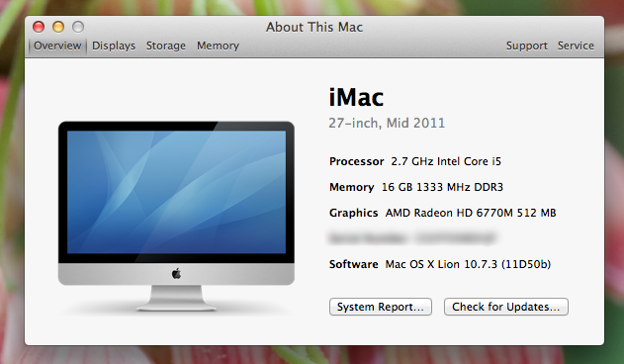
Task: Minimize window with yellow button
Action: [x=58, y=27]
